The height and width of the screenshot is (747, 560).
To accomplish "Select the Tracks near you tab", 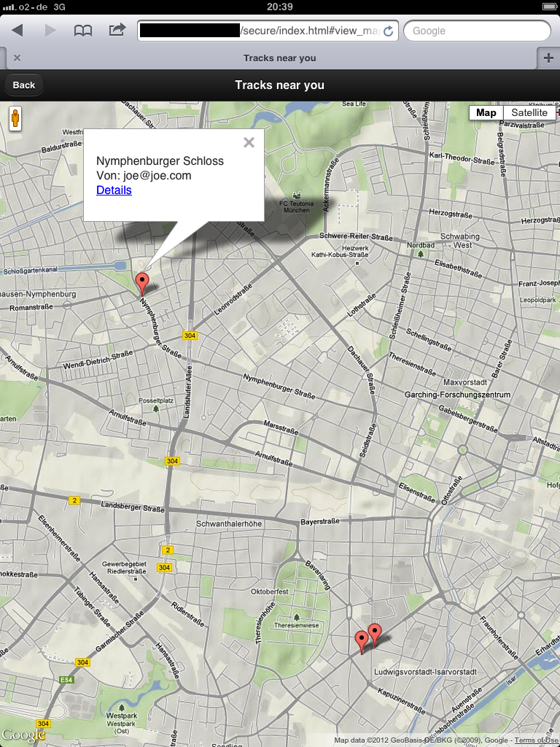I will pyautogui.click(x=279, y=58).
